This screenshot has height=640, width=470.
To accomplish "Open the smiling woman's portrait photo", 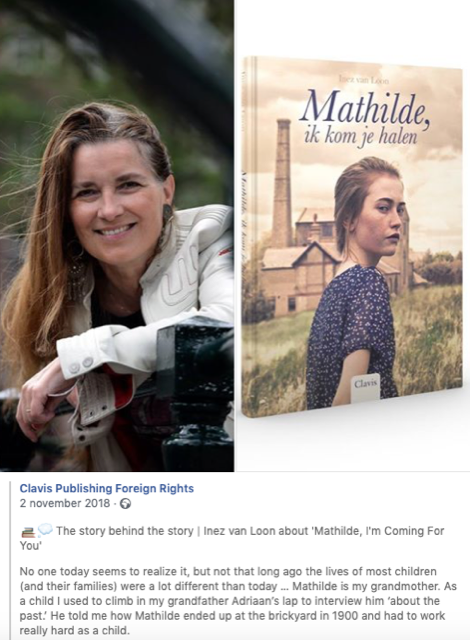I will 117,236.
